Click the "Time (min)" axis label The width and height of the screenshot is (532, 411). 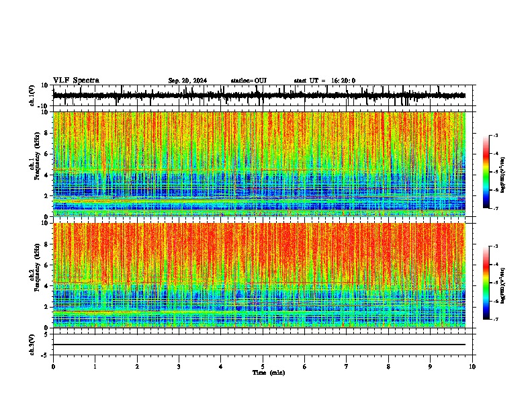point(269,373)
